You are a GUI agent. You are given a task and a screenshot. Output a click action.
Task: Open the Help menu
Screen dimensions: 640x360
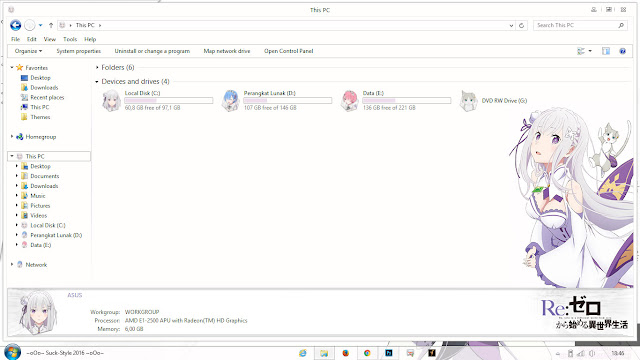pyautogui.click(x=90, y=39)
